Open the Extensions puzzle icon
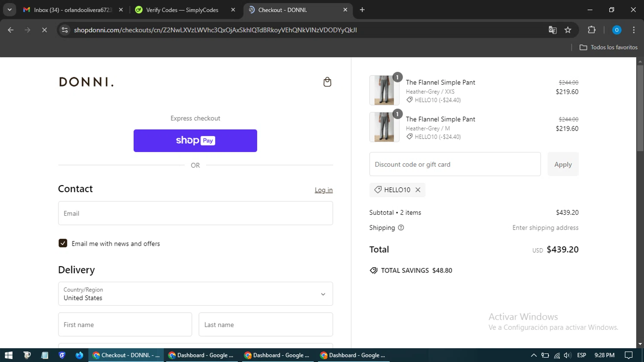Screen dimensions: 644x362 592,30
